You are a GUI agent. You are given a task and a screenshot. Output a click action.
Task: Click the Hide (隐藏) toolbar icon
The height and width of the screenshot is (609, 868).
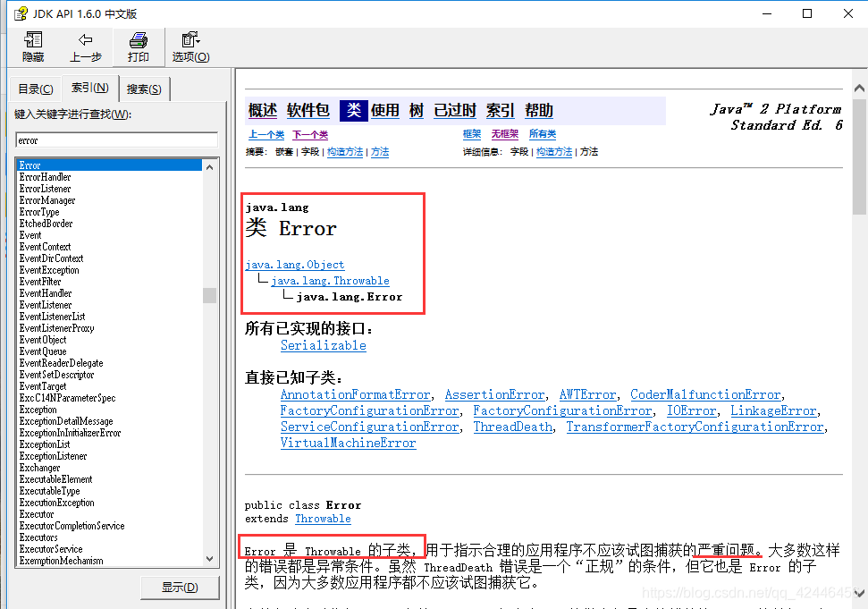[x=33, y=47]
